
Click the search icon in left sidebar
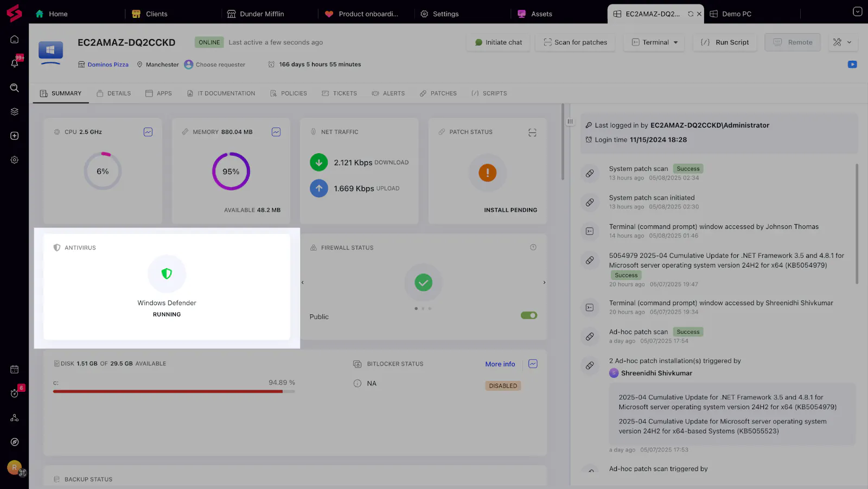(x=15, y=88)
